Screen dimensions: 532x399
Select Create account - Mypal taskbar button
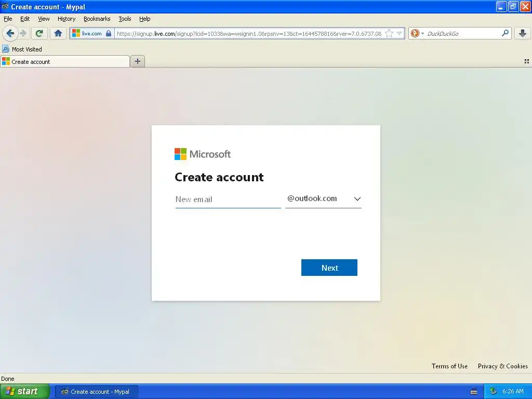click(97, 392)
